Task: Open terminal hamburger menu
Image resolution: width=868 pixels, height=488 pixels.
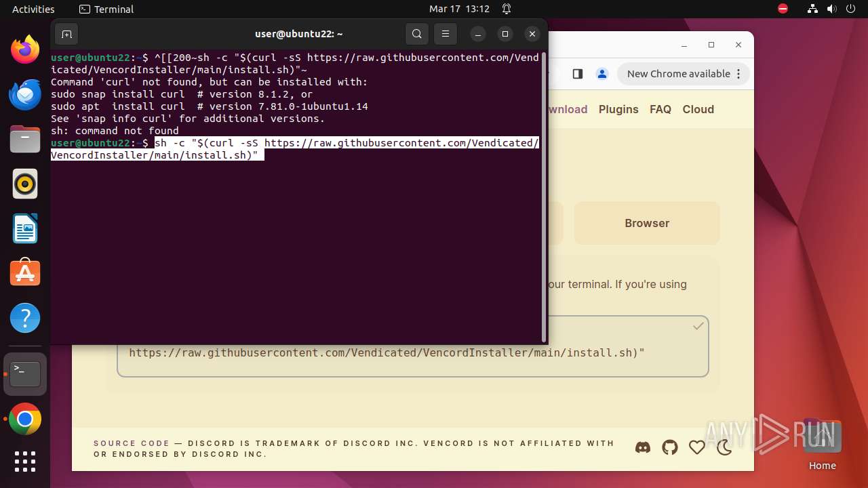Action: (x=445, y=34)
